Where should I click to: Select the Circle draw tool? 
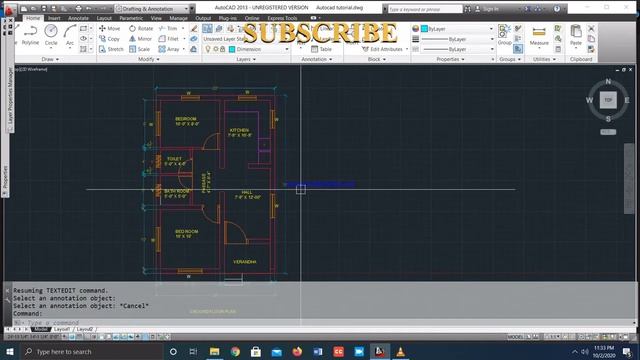pyautogui.click(x=51, y=35)
